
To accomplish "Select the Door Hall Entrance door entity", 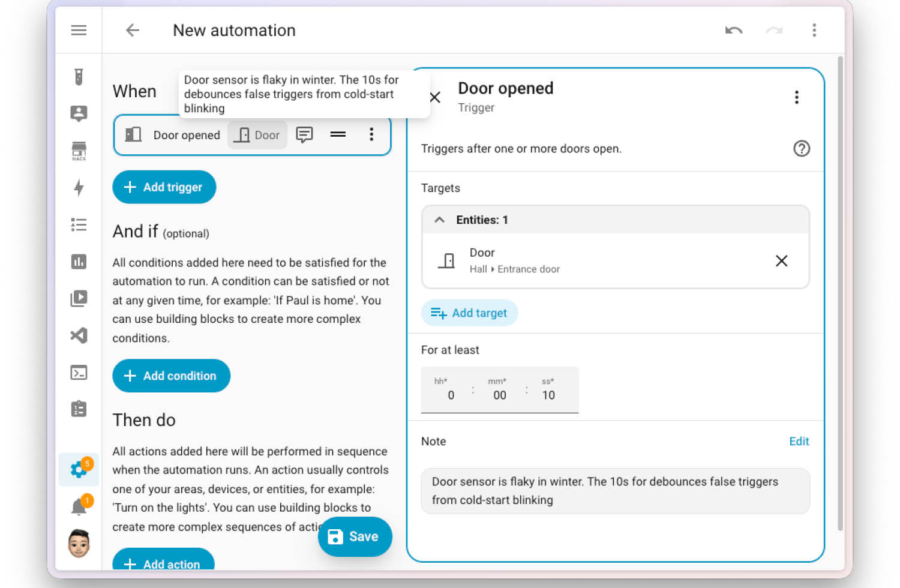I will click(616, 260).
